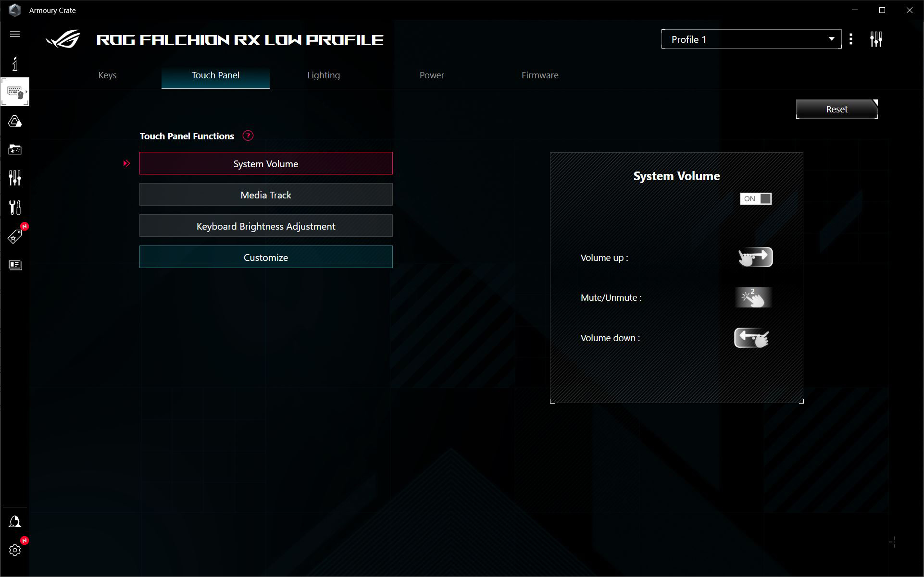924x577 pixels.
Task: Open the Tools wrench icon in sidebar
Action: coord(15,208)
